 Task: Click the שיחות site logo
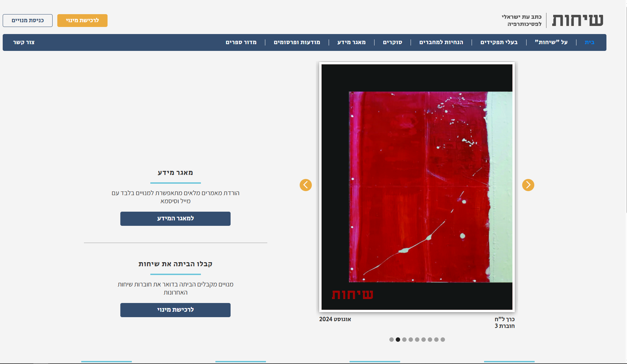pos(577,20)
